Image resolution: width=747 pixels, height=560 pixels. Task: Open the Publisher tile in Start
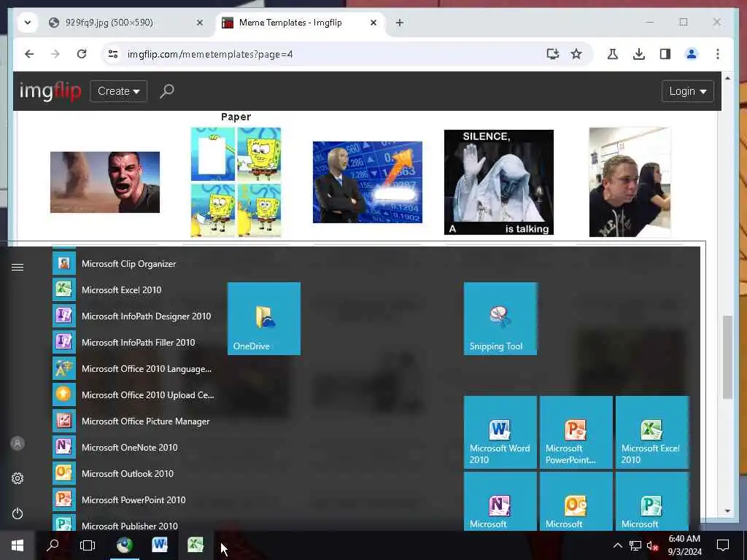[652, 502]
